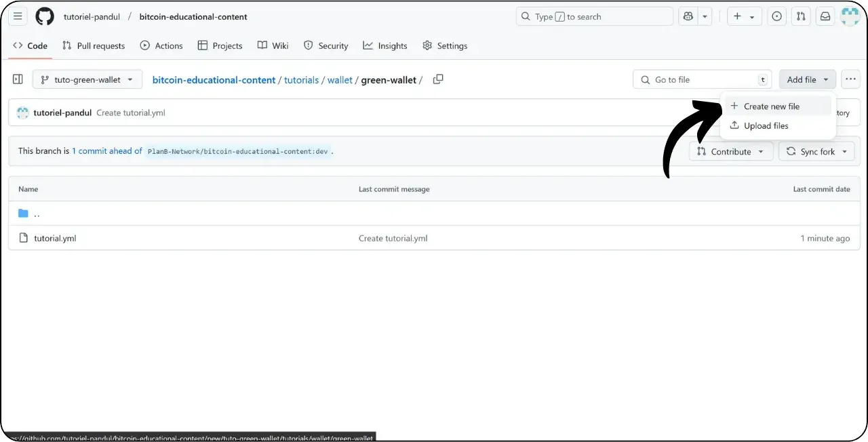
Task: Open the Issues icon in the top bar
Action: (776, 16)
